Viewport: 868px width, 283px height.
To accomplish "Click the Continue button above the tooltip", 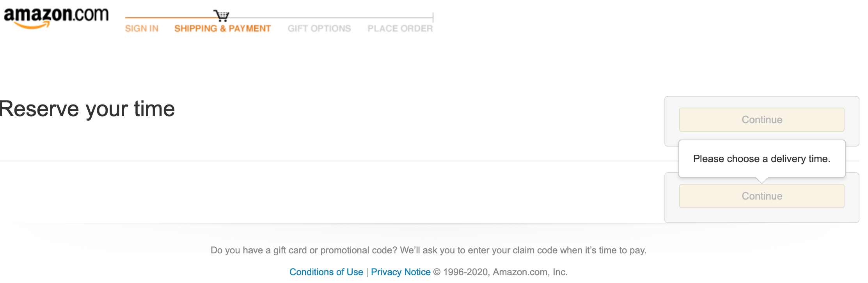I will 761,120.
